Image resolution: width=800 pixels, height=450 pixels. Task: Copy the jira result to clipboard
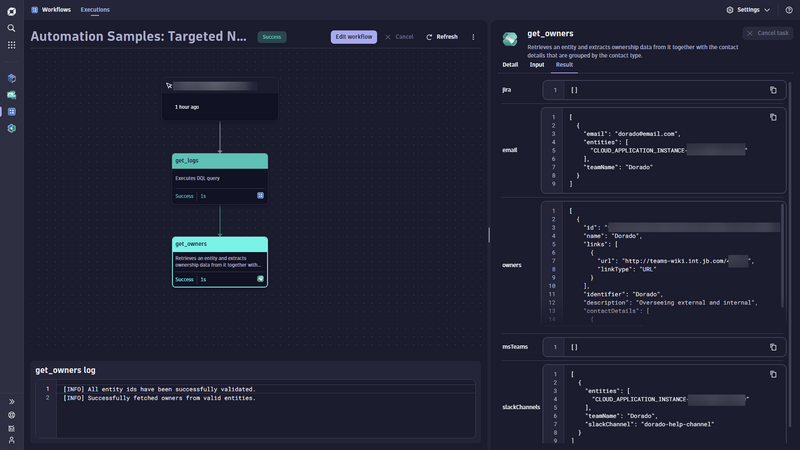(x=773, y=90)
